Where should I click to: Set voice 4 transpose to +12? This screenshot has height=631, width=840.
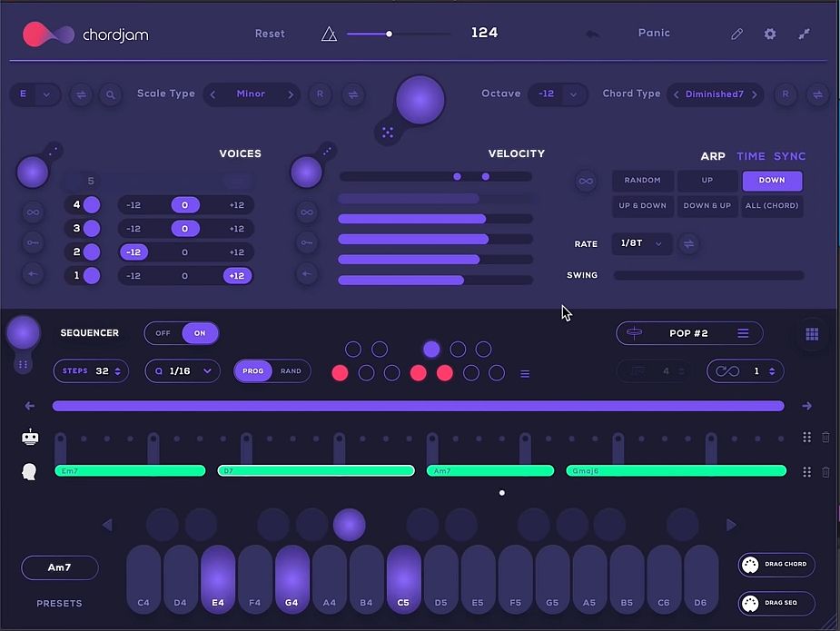[x=237, y=205]
